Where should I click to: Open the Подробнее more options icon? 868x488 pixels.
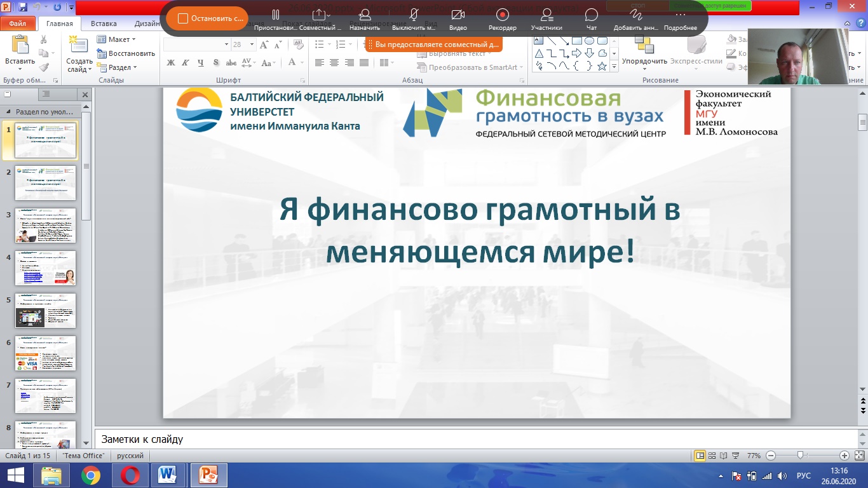tap(681, 19)
